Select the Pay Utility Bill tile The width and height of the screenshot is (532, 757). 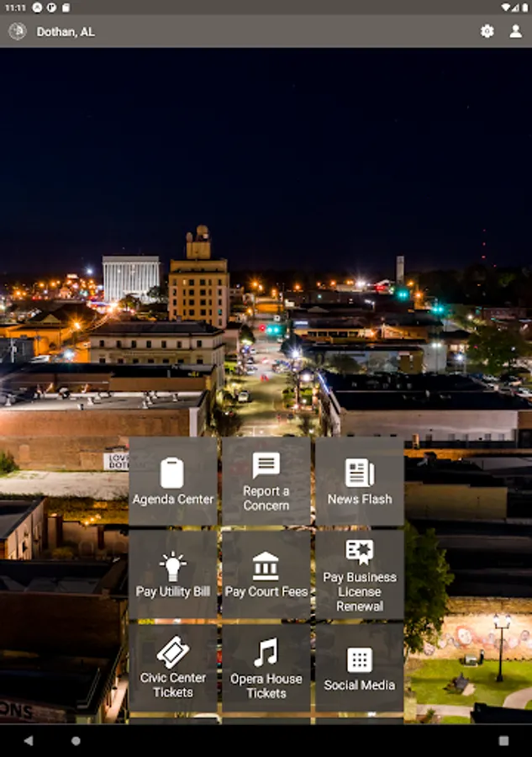(x=172, y=574)
